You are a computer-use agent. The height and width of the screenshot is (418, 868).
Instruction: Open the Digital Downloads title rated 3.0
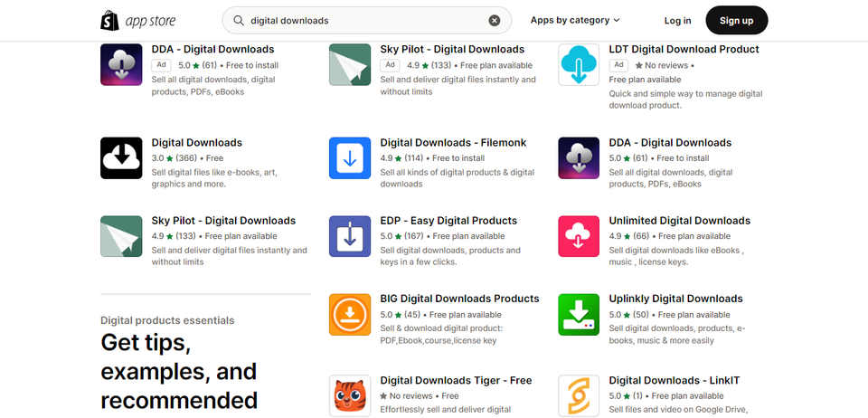(197, 142)
